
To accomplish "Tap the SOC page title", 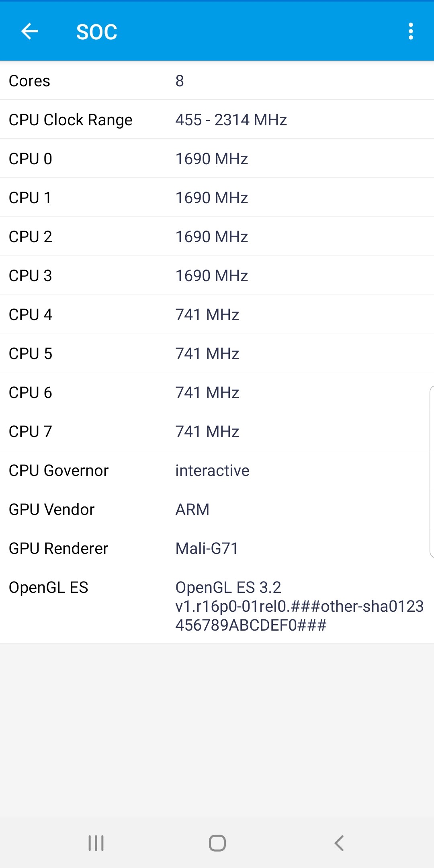I will tap(96, 32).
